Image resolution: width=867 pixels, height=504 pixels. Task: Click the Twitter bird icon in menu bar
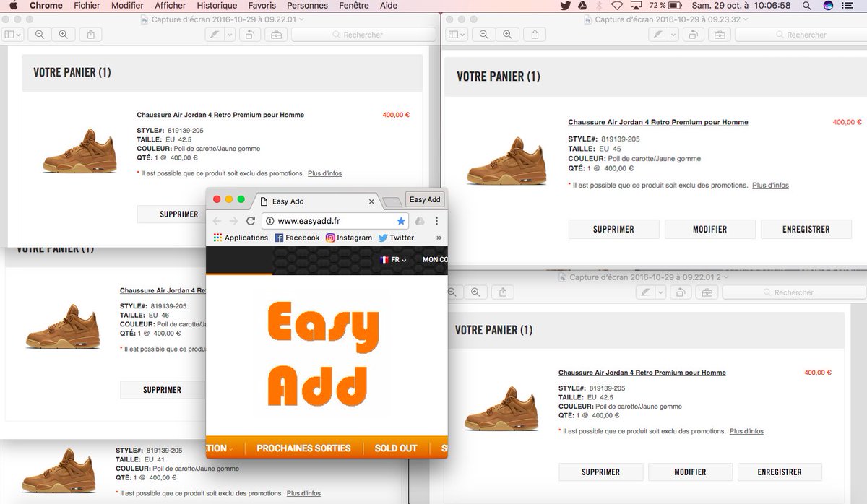[x=566, y=6]
